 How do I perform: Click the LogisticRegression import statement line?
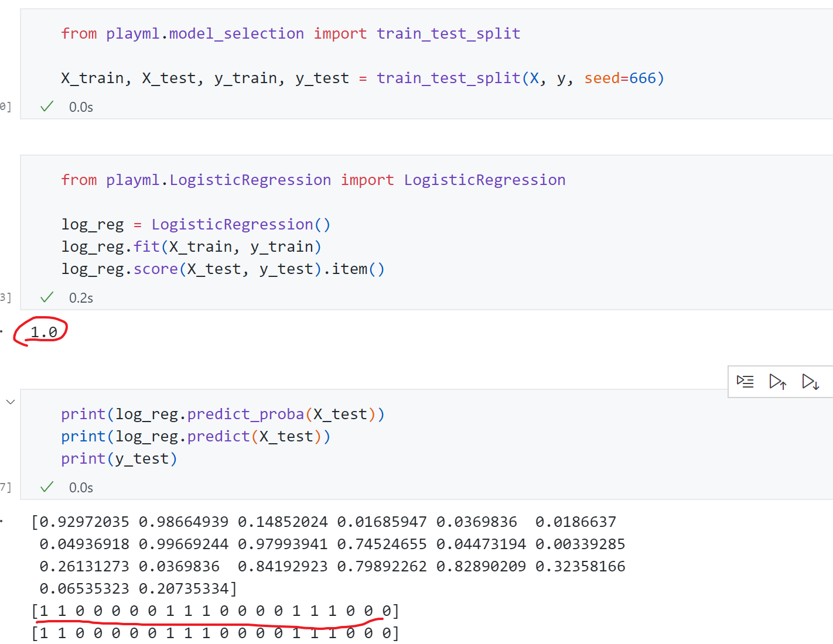[x=313, y=180]
